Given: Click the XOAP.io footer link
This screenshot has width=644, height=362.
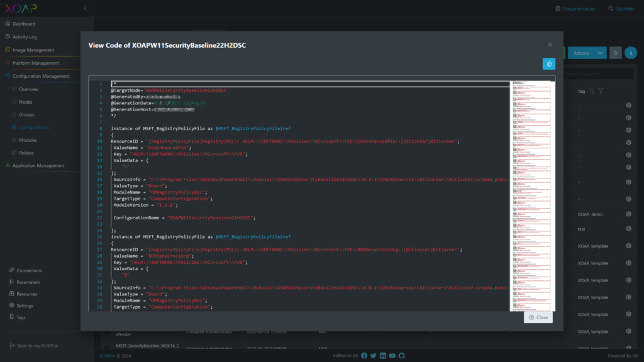Looking at the screenshot, I should (x=107, y=356).
